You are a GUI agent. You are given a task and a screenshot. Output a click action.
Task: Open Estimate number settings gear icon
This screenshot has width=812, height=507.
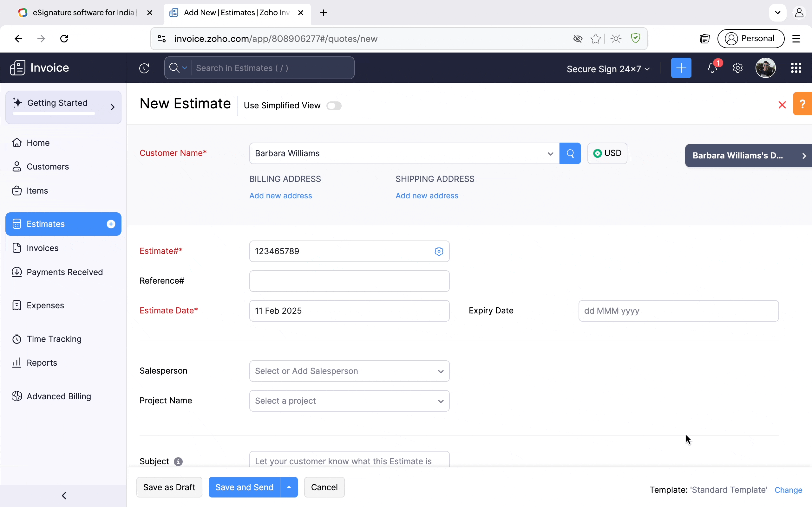pyautogui.click(x=439, y=251)
